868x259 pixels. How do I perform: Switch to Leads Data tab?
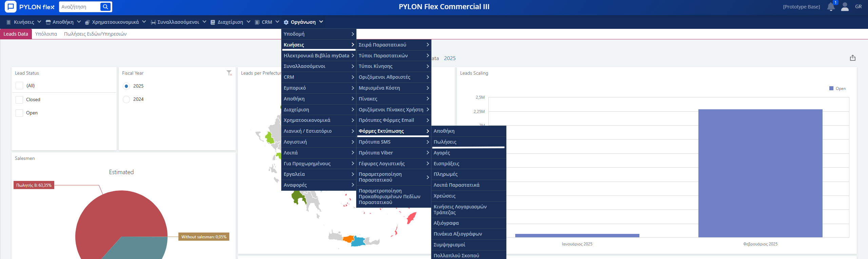(16, 34)
